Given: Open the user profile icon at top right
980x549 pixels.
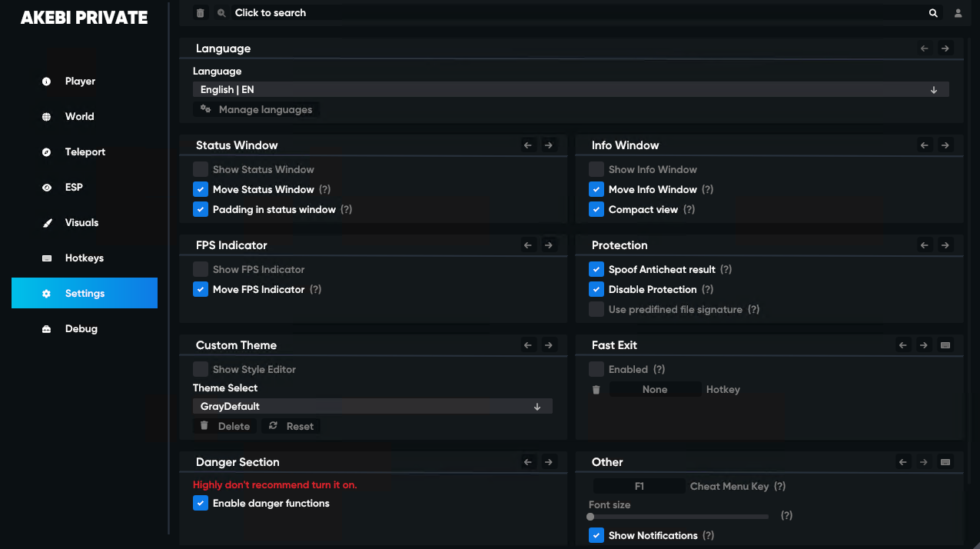Looking at the screenshot, I should [x=958, y=13].
